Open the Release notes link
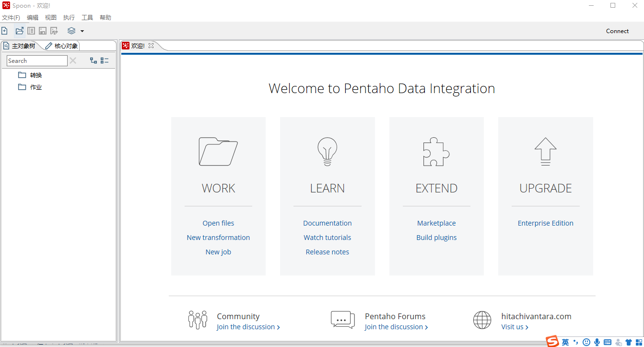 pos(328,252)
